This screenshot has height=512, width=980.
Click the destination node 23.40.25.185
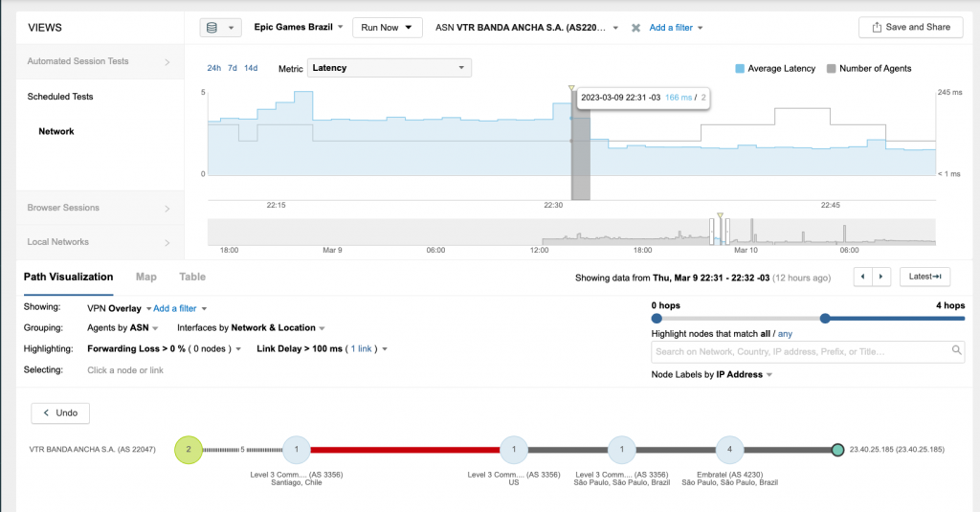[x=837, y=449]
